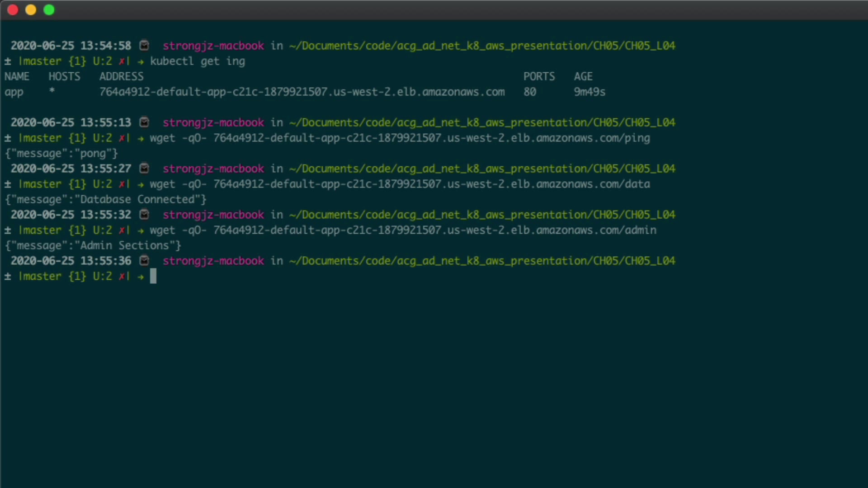Image resolution: width=868 pixels, height=488 pixels.
Task: Click the 'pong' JSON response line
Action: click(x=61, y=154)
